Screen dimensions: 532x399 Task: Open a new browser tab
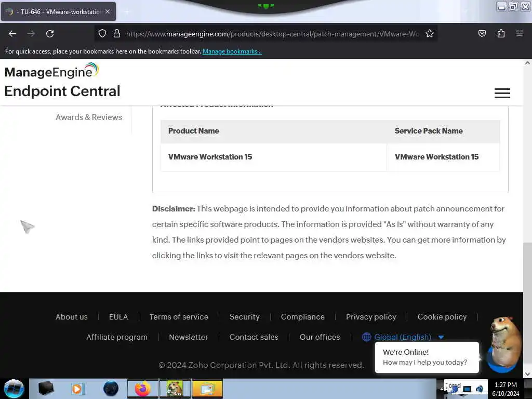click(127, 12)
